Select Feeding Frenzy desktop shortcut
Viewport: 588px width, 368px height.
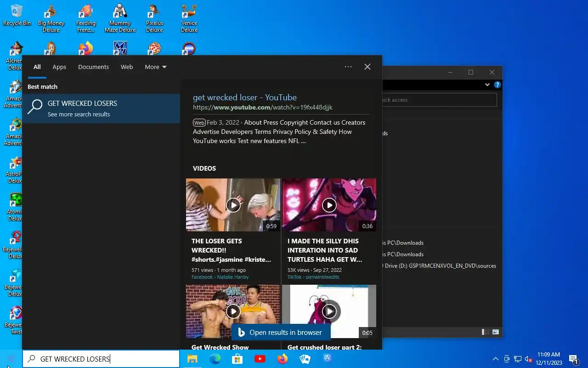(85, 18)
